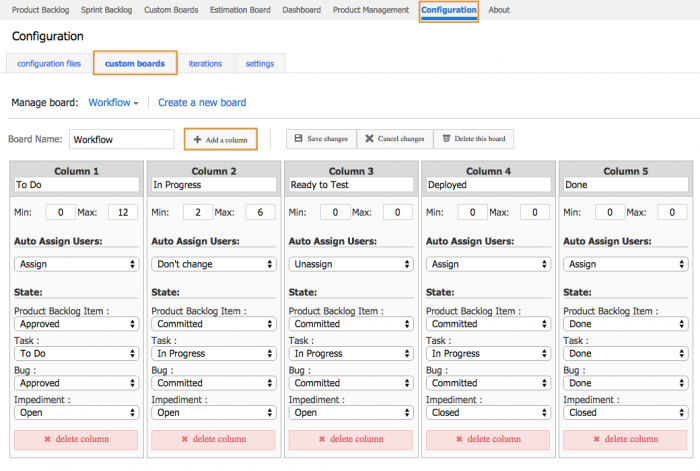Viewport: 700px width, 471px height.
Task: Click the plus icon on Add a column
Action: pos(197,140)
